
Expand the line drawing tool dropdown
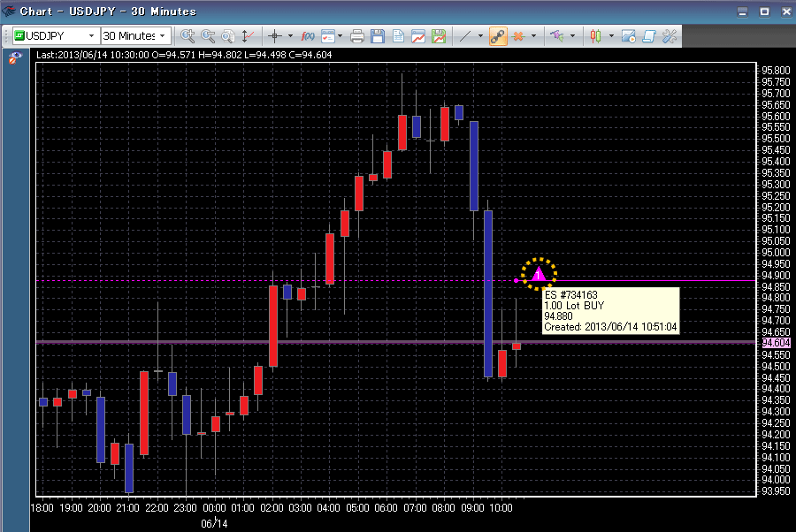point(480,36)
